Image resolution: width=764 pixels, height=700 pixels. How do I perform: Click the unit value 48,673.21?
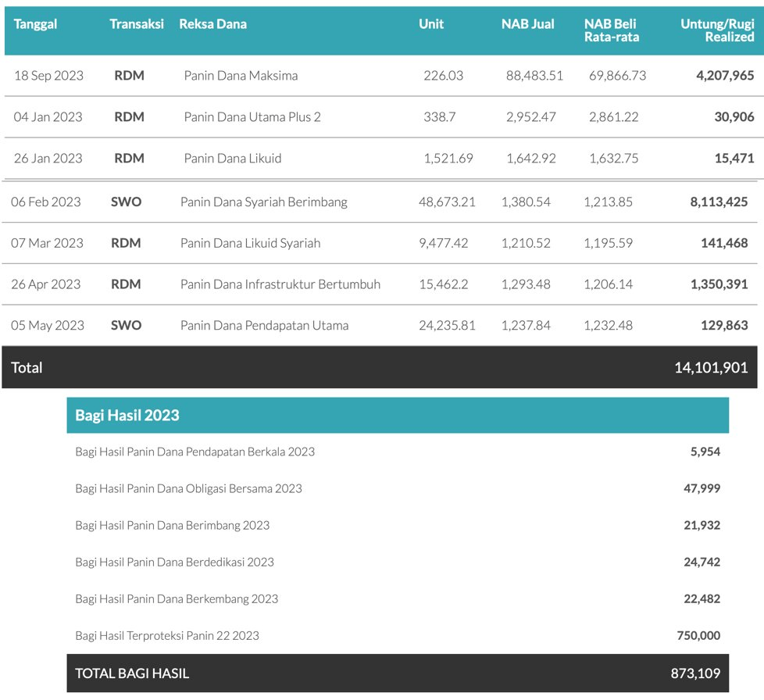click(x=447, y=202)
